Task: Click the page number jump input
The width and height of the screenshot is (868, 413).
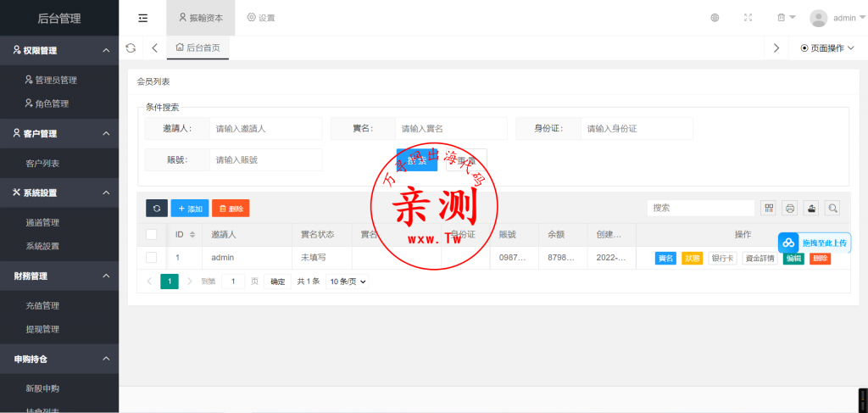Action: 233,282
